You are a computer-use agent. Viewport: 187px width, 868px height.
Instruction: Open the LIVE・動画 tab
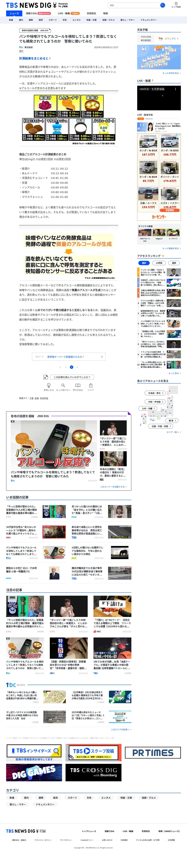(x=68, y=13)
